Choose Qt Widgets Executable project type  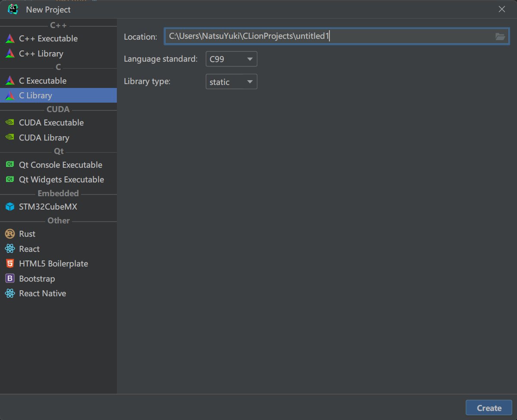[x=61, y=179]
